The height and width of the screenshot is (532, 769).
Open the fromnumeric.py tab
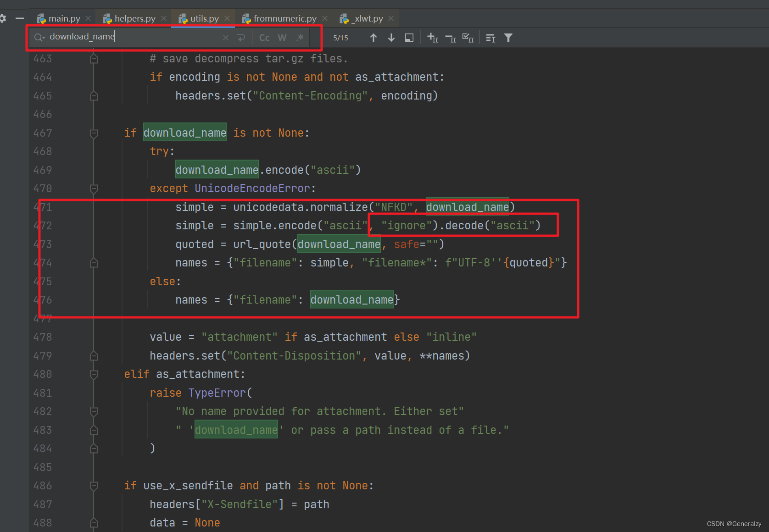coord(285,18)
